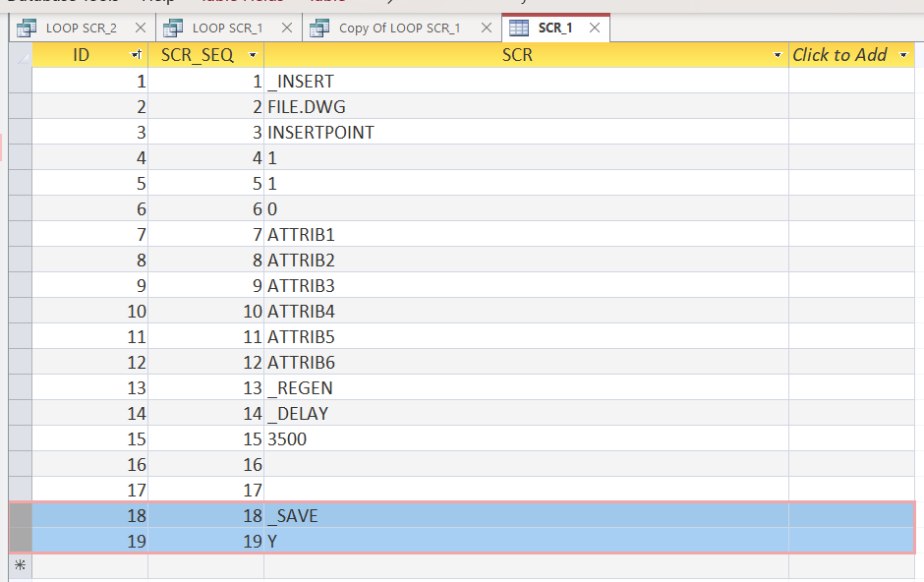Click the Y cell in row 19
This screenshot has width=924, height=582.
point(526,541)
